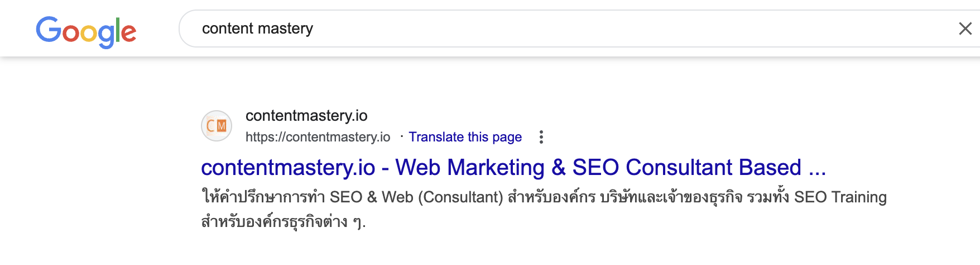
Task: Open the contentmastery.io Web Marketing result title
Action: click(x=513, y=167)
